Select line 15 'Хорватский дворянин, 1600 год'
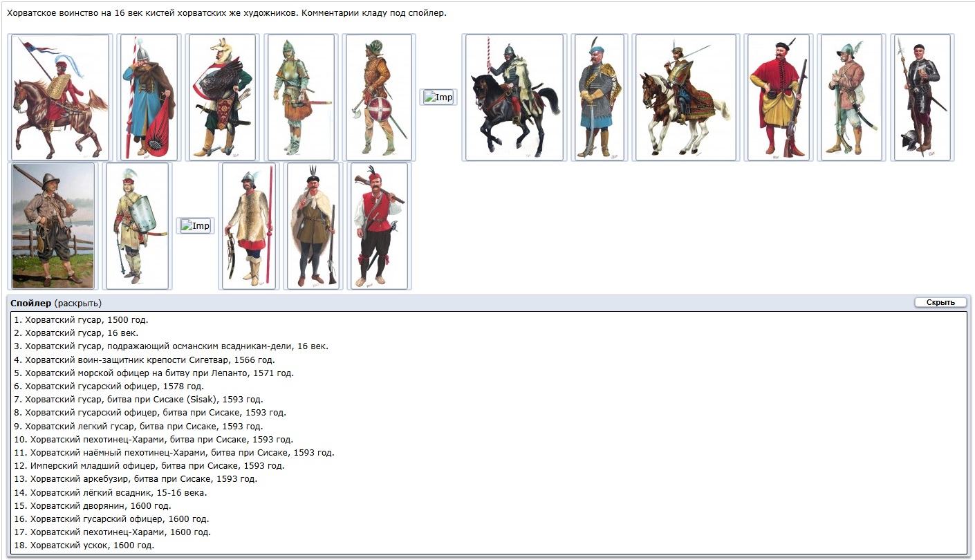Screen dimensions: 975x560 [x=93, y=505]
